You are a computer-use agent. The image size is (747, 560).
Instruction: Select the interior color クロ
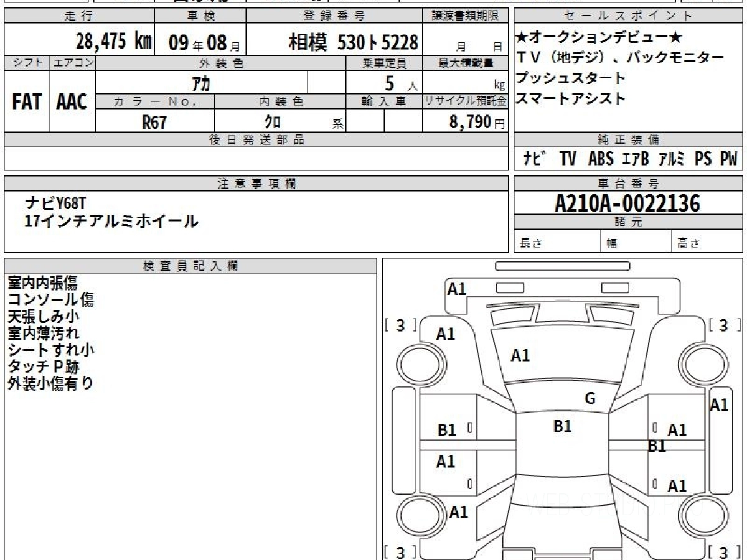[x=273, y=122]
